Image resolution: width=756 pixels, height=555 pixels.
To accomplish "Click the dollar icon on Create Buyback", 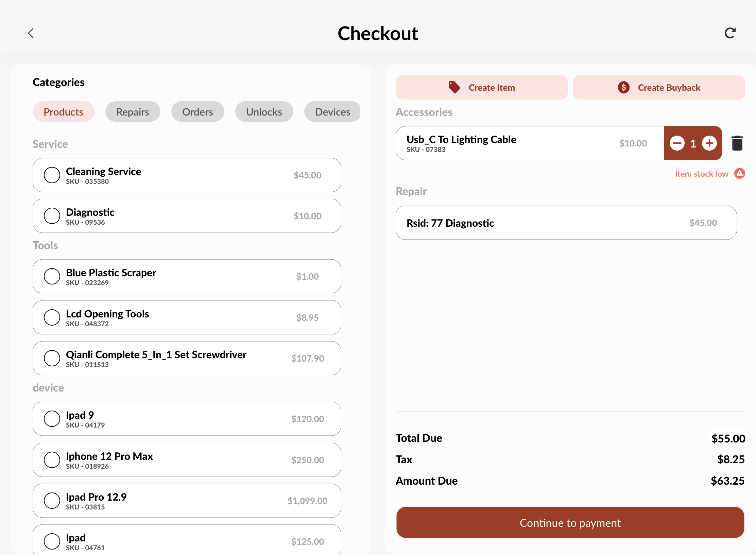I will 623,87.
